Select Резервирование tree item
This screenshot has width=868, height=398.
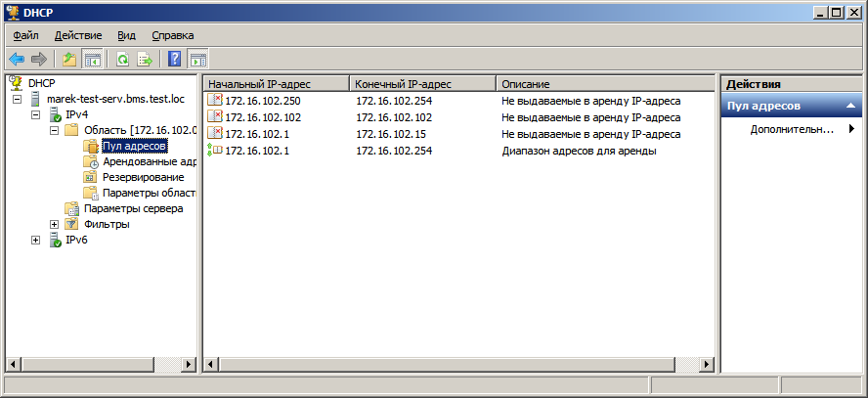tap(144, 177)
